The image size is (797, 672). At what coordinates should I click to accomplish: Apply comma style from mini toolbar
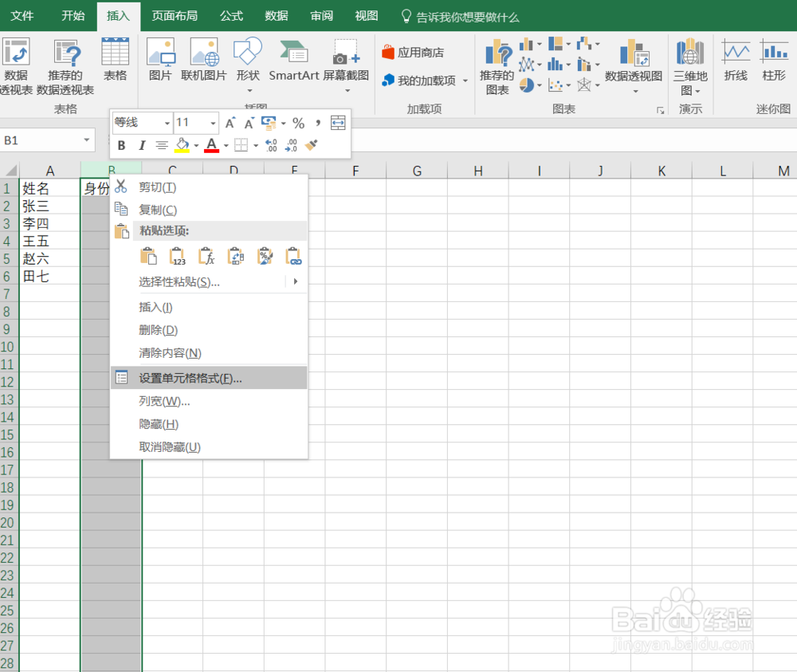(318, 123)
